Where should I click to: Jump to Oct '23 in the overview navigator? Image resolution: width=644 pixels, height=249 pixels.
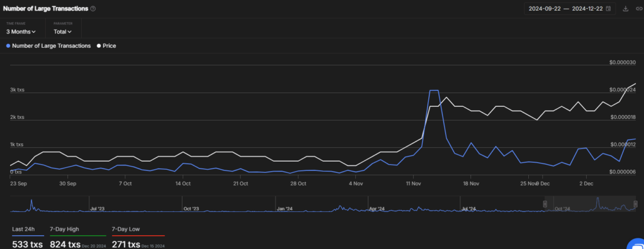(x=191, y=209)
